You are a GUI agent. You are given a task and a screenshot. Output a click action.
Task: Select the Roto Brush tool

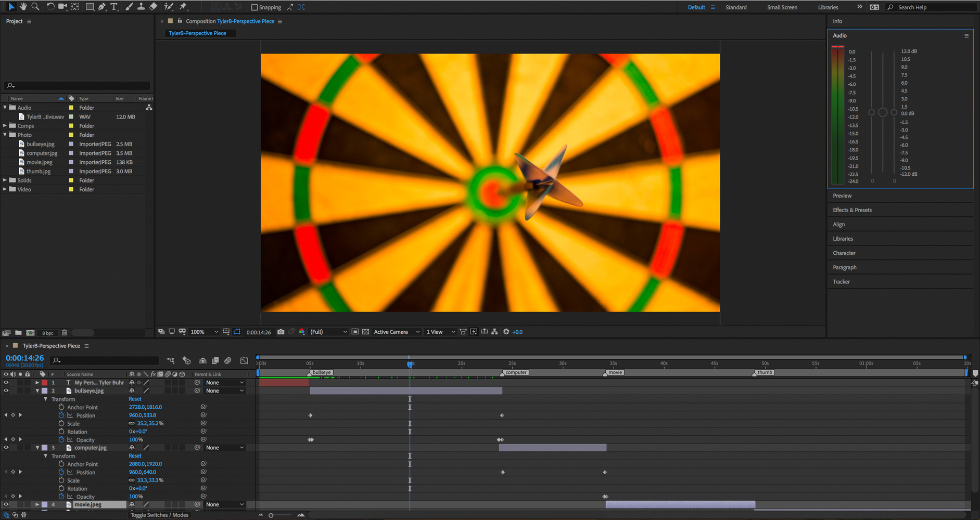169,7
